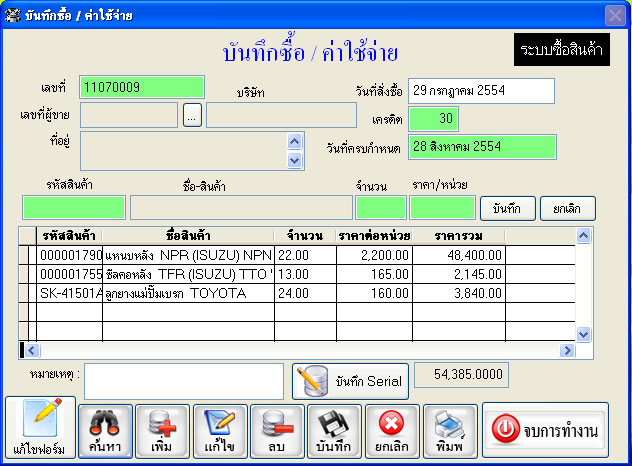Print using พิมพ์ printer icon

click(449, 431)
